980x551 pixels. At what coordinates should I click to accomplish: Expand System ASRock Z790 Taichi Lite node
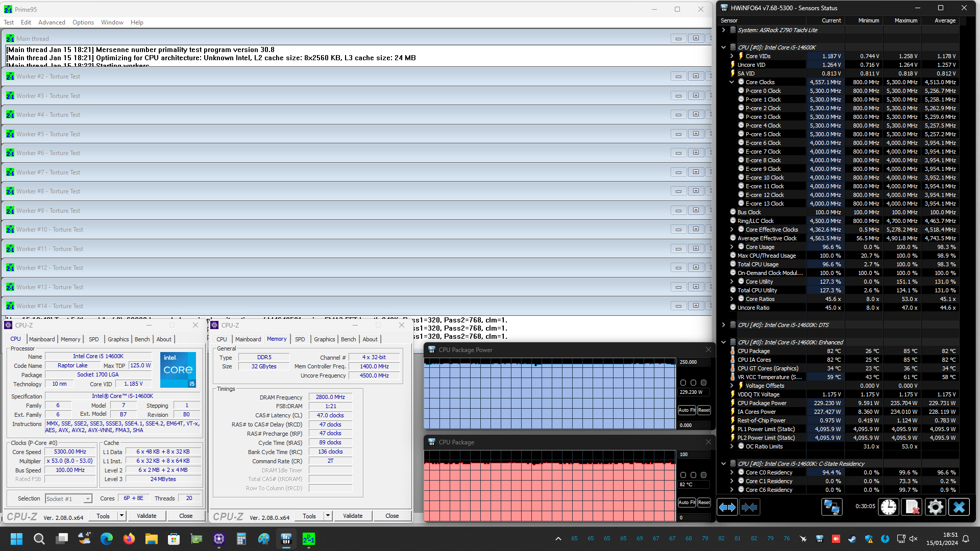point(723,30)
